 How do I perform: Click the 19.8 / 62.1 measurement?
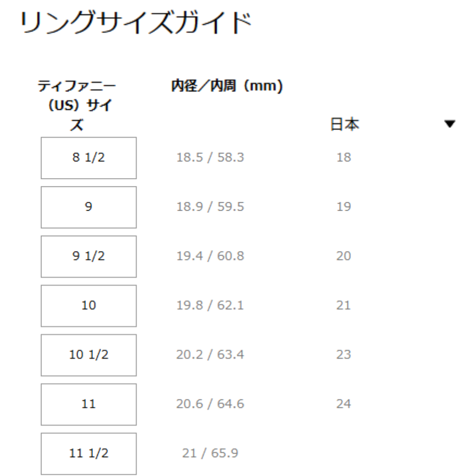[x=210, y=306]
